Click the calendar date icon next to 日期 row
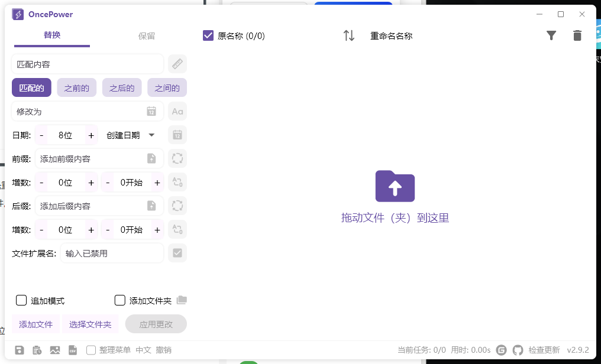 click(177, 135)
